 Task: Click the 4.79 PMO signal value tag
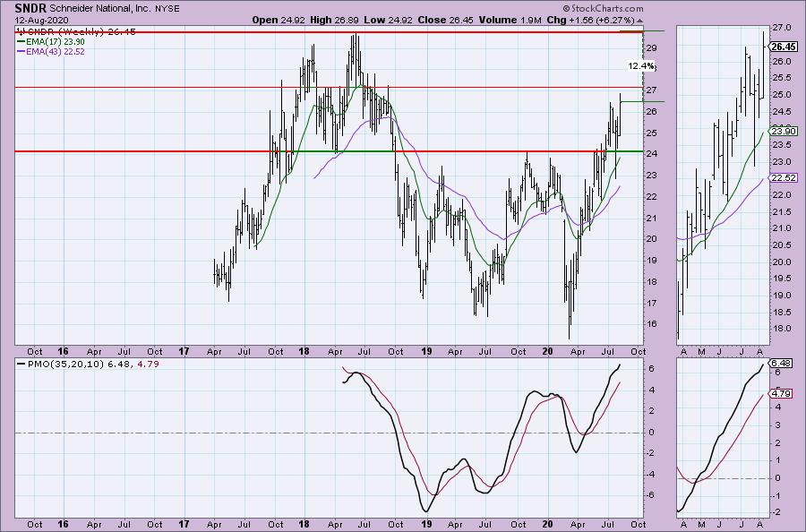pos(781,394)
